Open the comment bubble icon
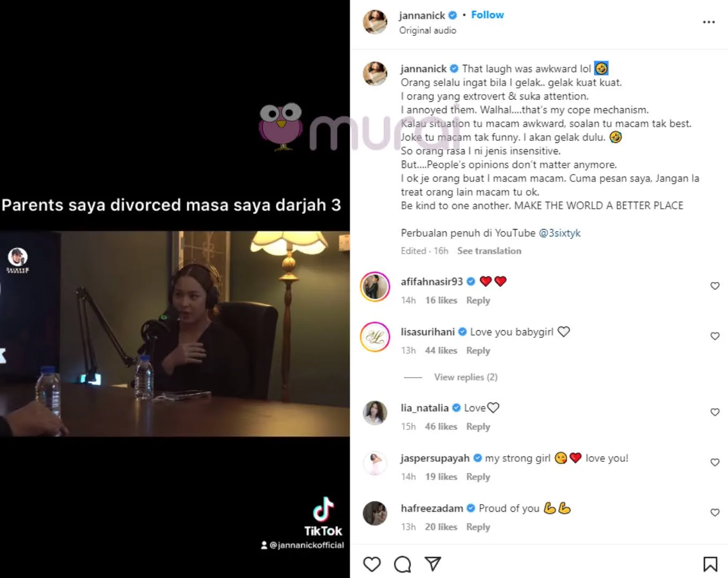Screen dimensions: 728x578 tap(403, 564)
